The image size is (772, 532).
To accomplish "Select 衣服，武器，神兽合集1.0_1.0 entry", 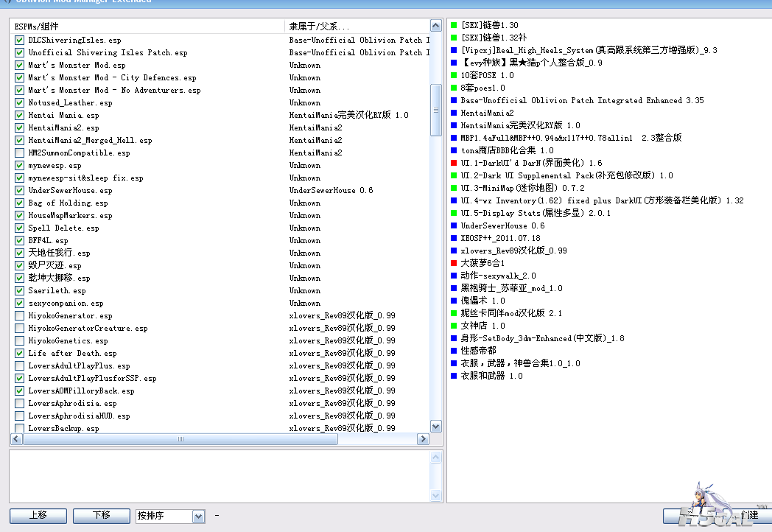I will 520,363.
